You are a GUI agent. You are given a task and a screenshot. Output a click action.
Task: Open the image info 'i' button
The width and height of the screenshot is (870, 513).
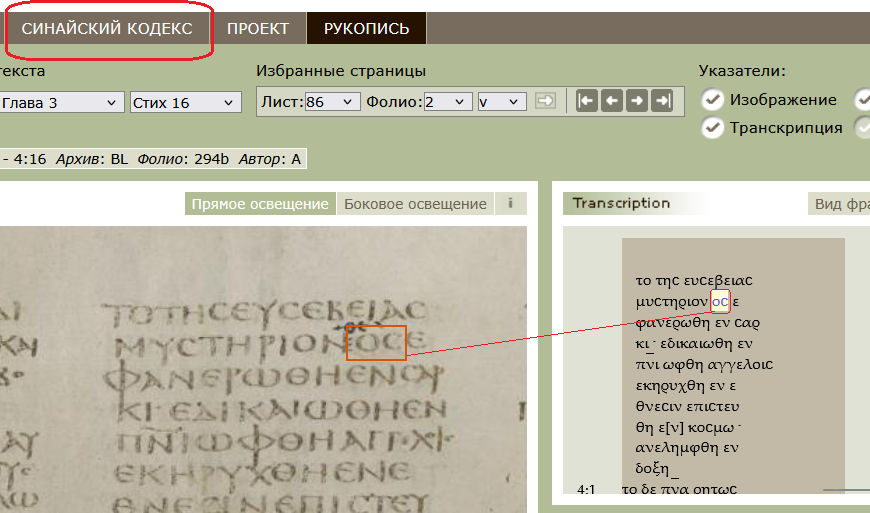[510, 204]
